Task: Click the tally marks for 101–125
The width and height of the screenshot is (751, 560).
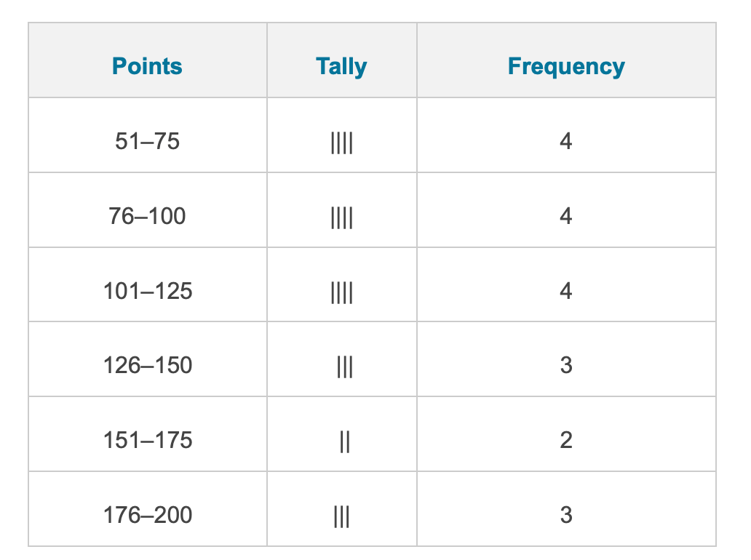Action: tap(341, 292)
